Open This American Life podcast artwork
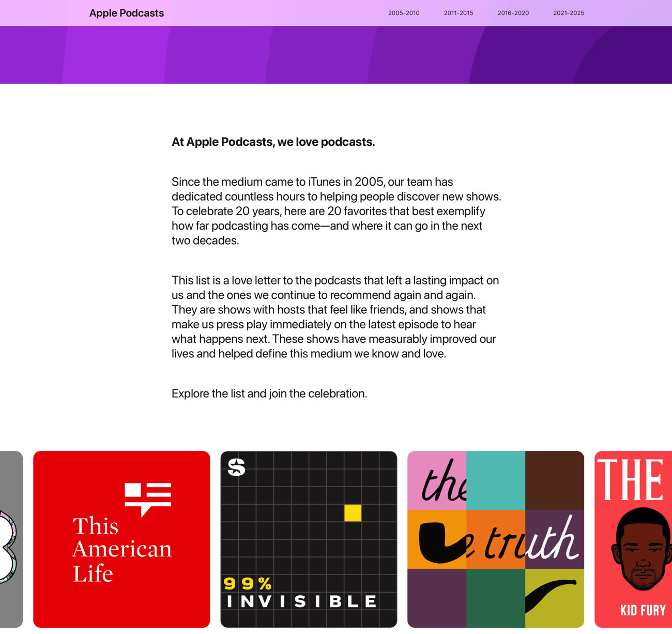 121,539
